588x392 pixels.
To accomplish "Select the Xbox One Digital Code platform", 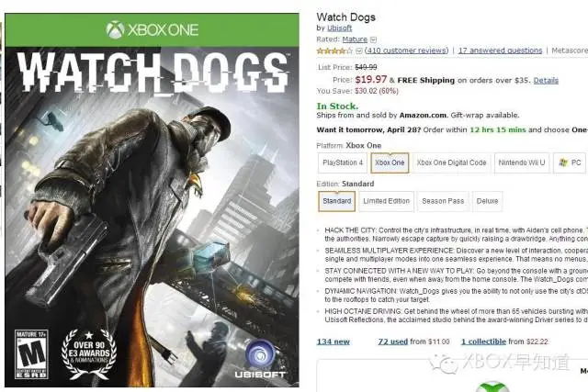I will pyautogui.click(x=451, y=163).
